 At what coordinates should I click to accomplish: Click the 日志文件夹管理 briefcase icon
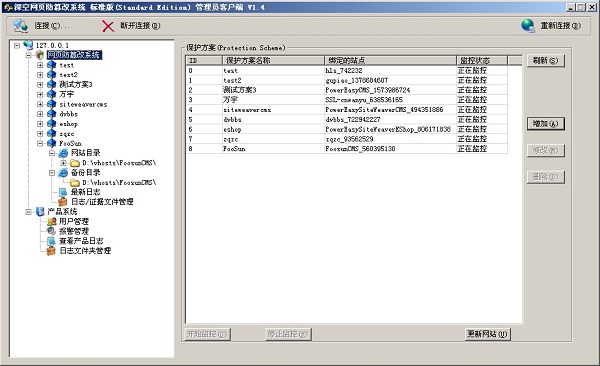point(51,251)
